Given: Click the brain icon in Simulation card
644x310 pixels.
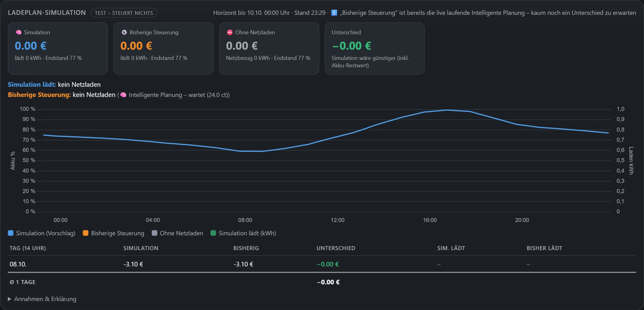Looking at the screenshot, I should (x=19, y=32).
